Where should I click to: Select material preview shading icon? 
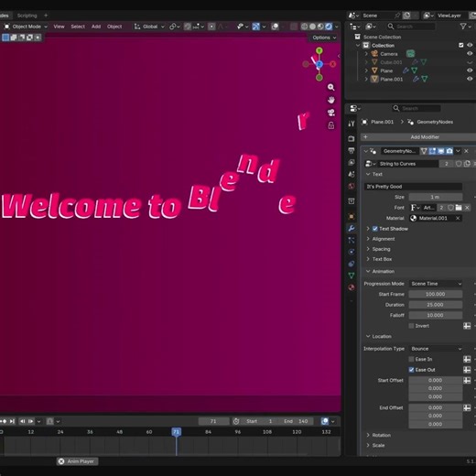pos(320,27)
